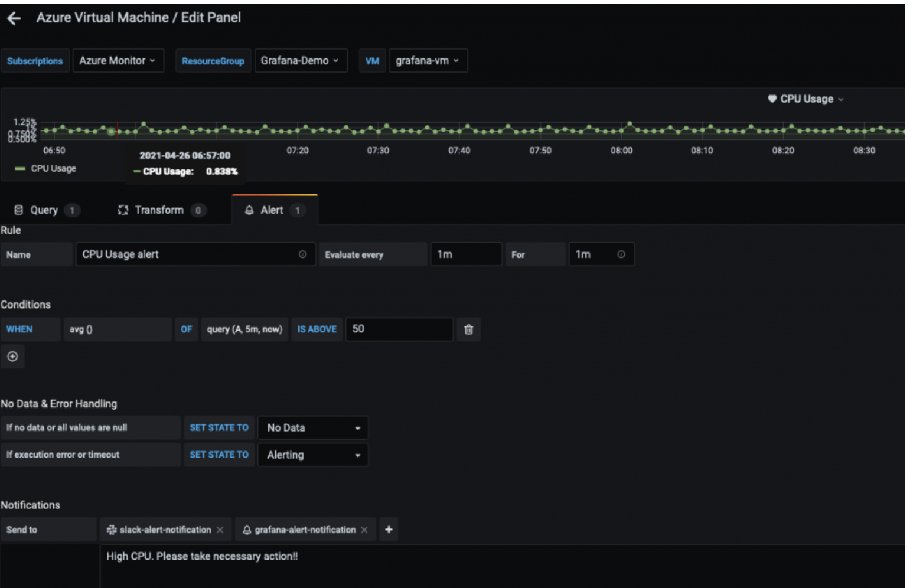Click the Slack icon on slack-alert-notification
Screen dimensions: 913x588
111,530
